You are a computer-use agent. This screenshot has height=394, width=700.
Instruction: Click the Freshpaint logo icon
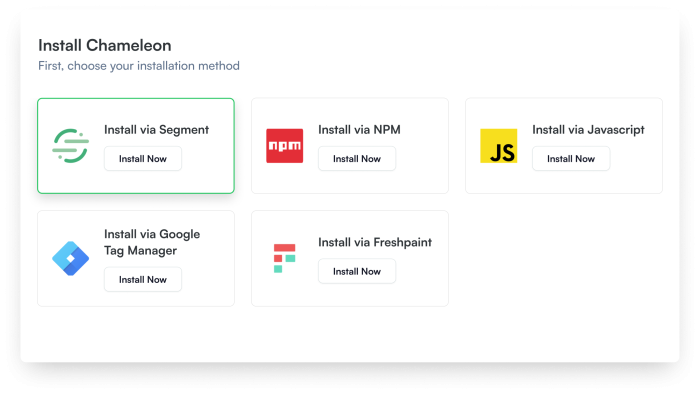point(284,258)
